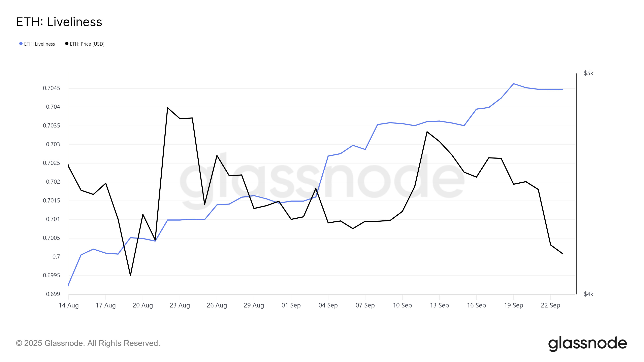Click the $5k price axis label
The image size is (644, 362).
(x=588, y=73)
